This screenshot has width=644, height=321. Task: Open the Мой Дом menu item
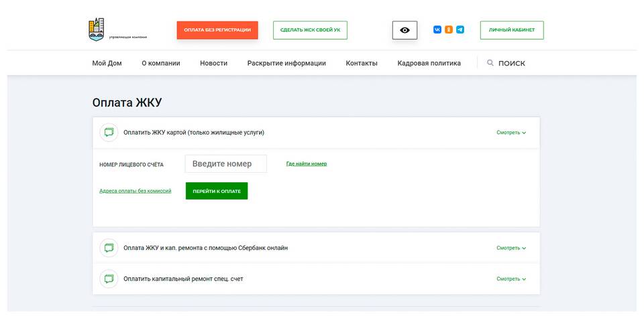[x=107, y=63]
